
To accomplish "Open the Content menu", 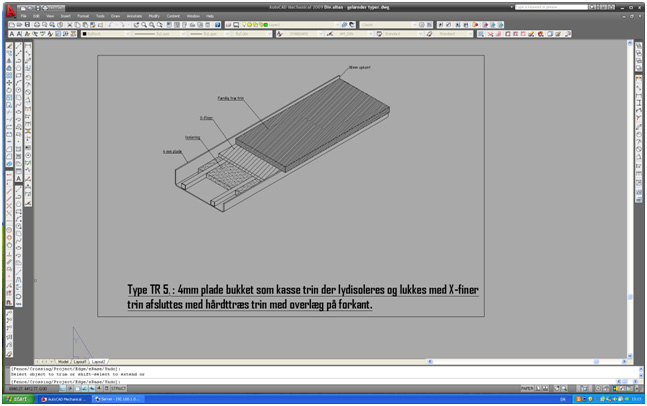I will pos(173,16).
